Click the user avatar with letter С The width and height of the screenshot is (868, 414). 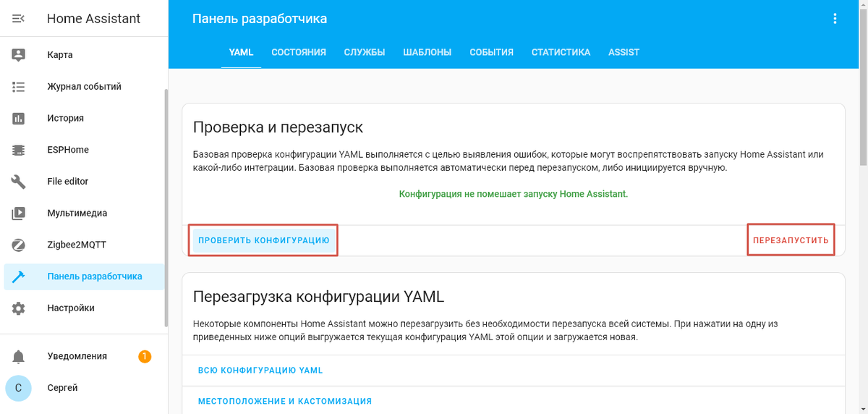point(18,388)
